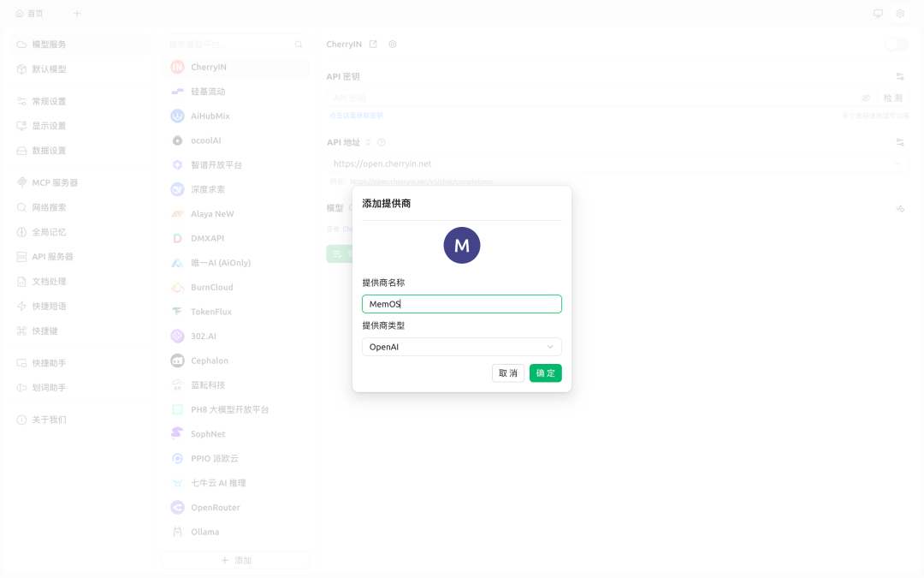
Task: Select Alaya NeW provider
Action: (235, 214)
